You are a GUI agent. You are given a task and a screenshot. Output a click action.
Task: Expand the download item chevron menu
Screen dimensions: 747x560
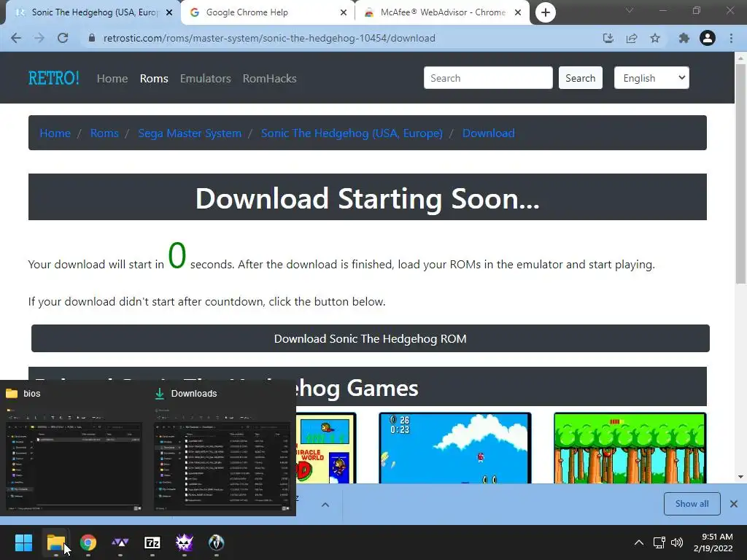(x=325, y=505)
